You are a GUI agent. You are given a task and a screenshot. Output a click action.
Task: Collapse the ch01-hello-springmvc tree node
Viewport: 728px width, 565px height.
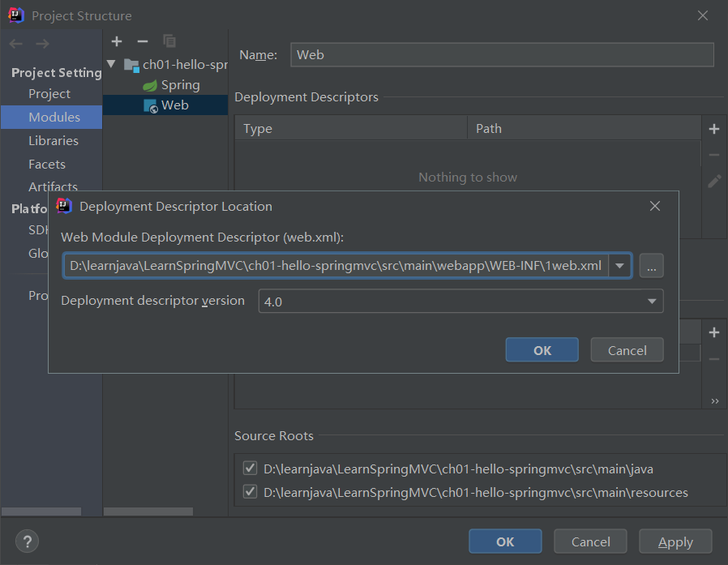point(111,63)
